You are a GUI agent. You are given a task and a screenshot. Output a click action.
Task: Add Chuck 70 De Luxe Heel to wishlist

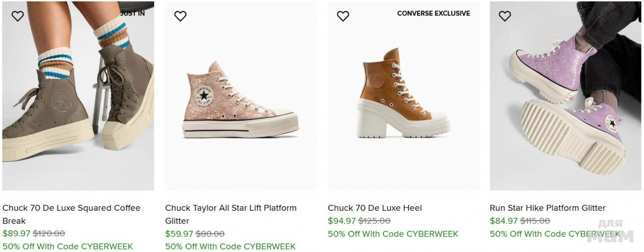[x=343, y=16]
